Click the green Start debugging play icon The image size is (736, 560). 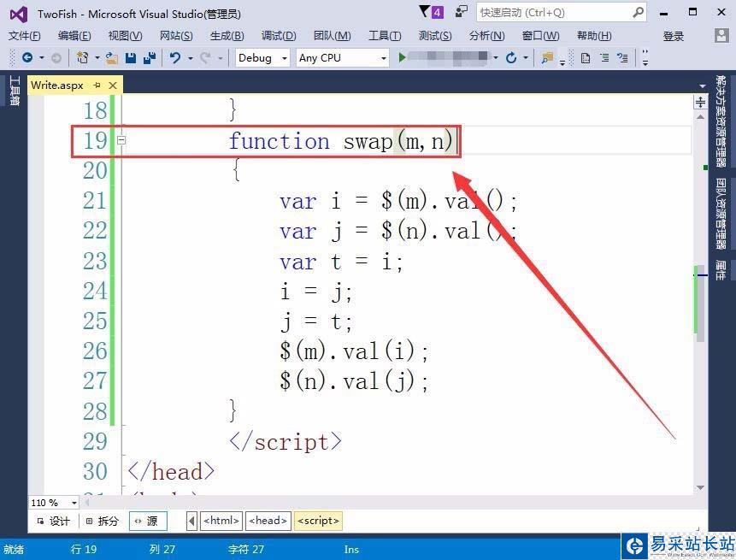point(402,58)
